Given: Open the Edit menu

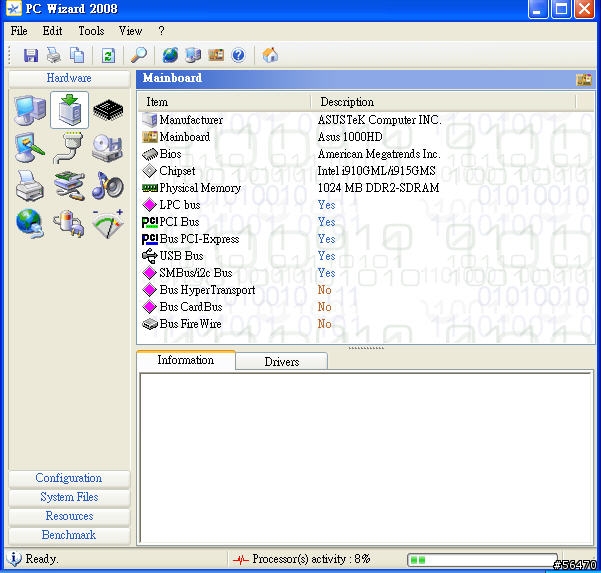Looking at the screenshot, I should tap(52, 31).
